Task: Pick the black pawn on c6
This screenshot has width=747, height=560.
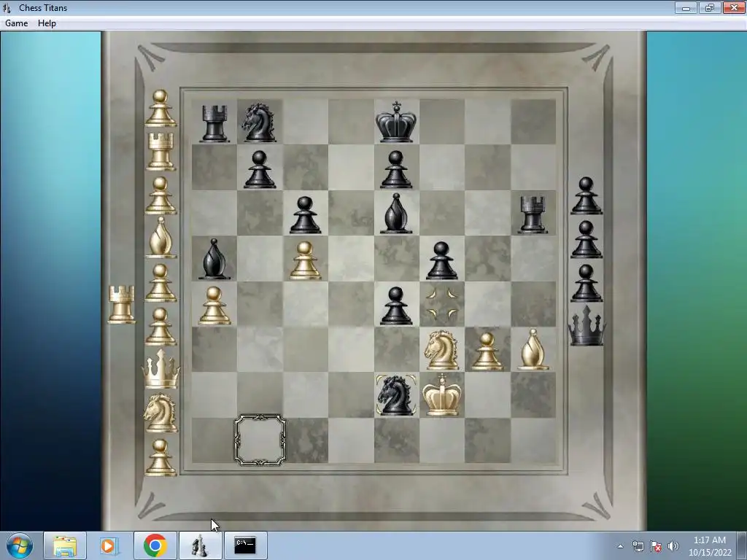Action: 305,215
